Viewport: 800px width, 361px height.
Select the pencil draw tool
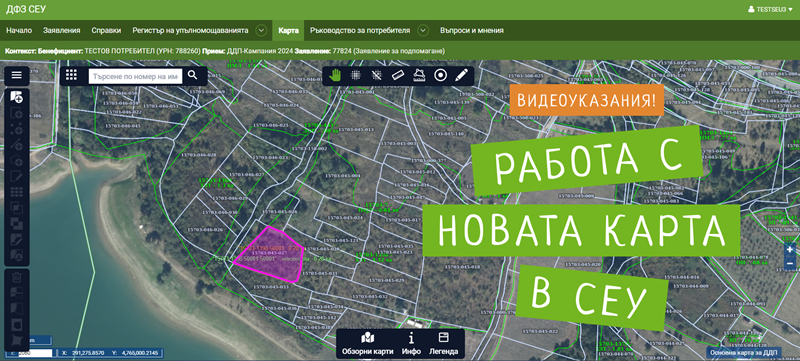coord(461,75)
